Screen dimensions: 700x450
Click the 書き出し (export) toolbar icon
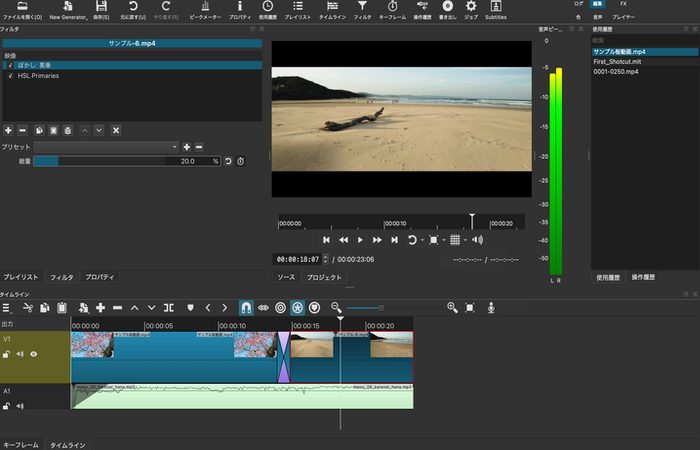tap(447, 10)
